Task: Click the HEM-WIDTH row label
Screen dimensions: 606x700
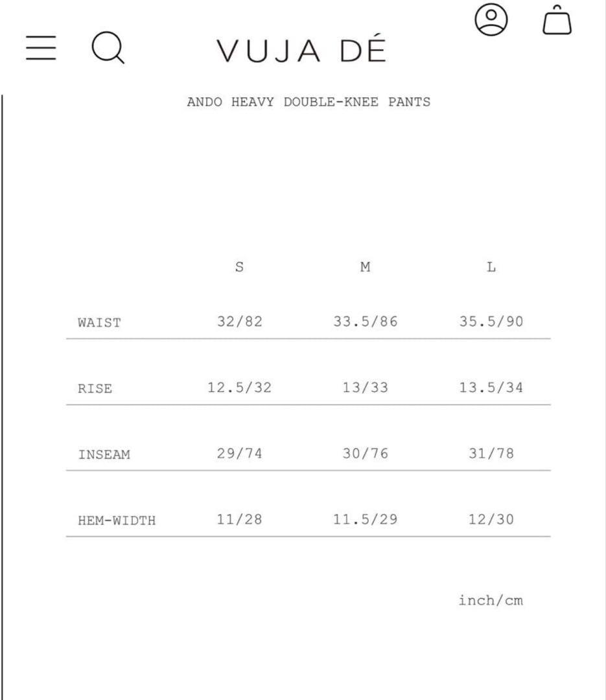Action: click(117, 520)
